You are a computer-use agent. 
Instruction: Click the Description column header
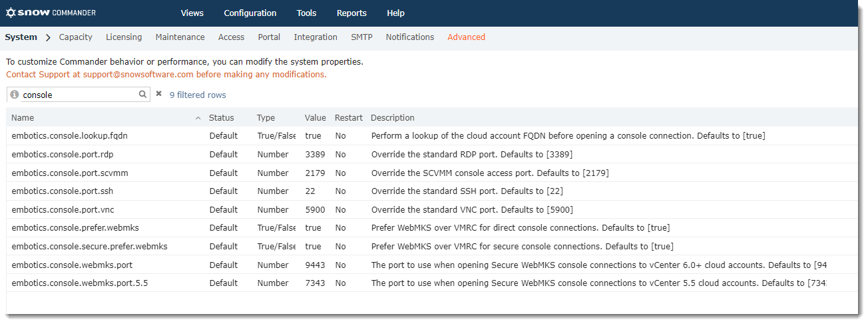pos(393,118)
